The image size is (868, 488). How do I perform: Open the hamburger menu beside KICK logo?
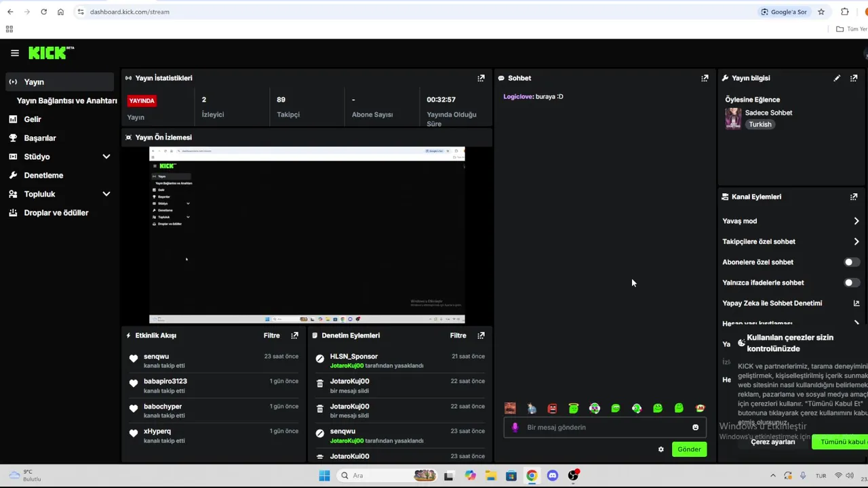pyautogui.click(x=15, y=53)
